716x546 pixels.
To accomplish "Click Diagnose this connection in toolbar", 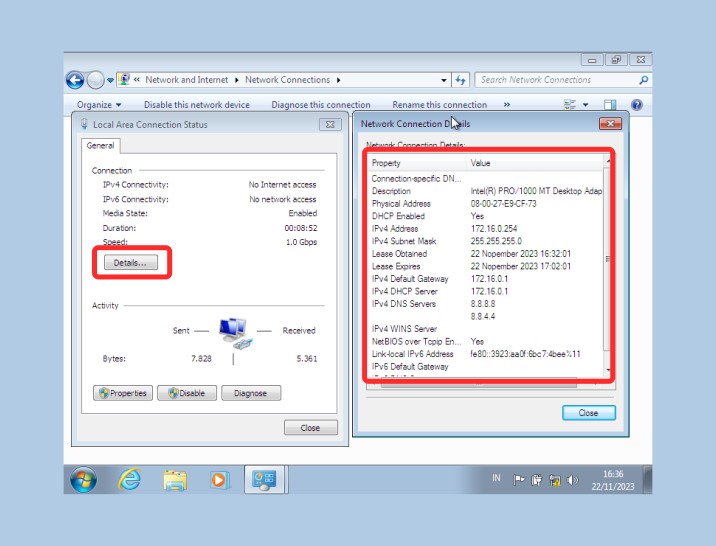I will coord(320,105).
